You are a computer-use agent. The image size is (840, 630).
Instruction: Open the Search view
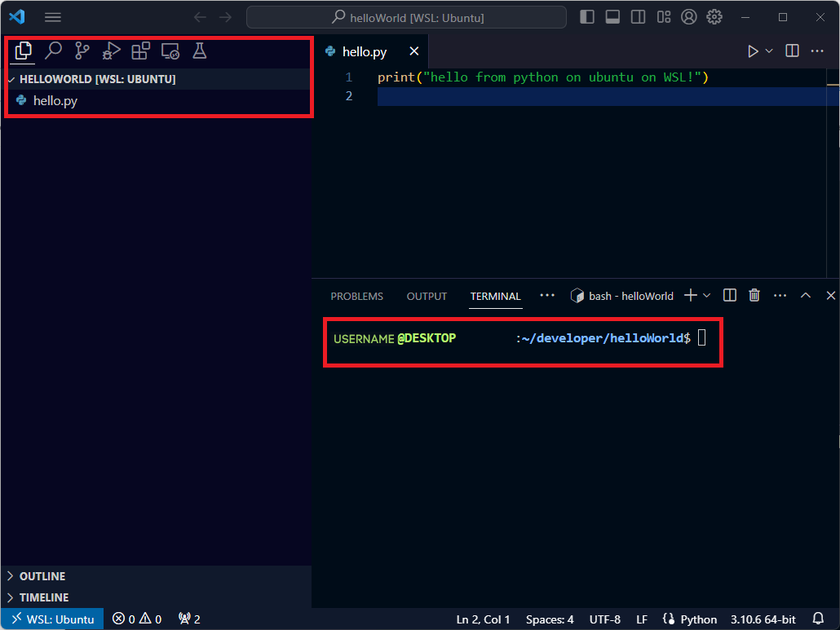click(x=51, y=51)
